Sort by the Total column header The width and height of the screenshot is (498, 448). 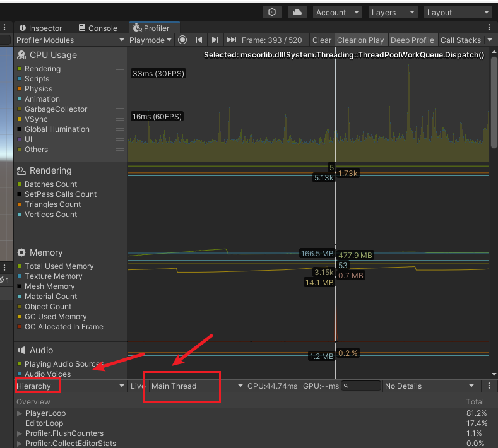[x=475, y=402]
